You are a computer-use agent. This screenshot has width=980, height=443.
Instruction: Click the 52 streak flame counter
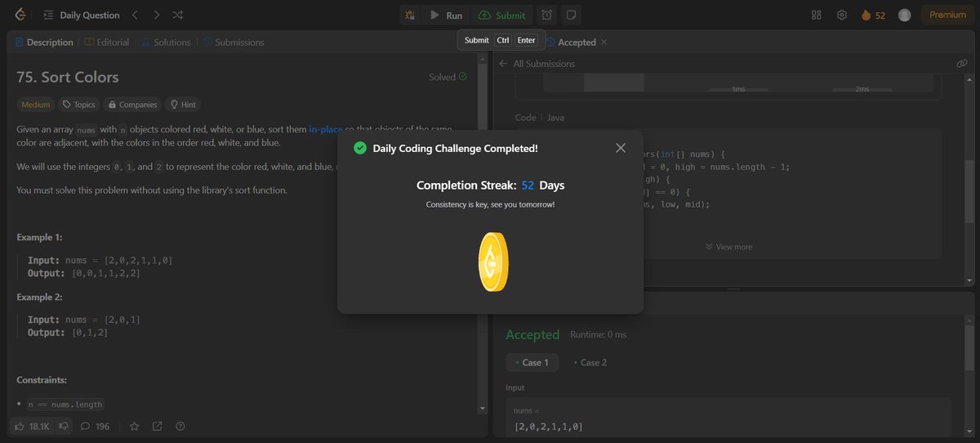[873, 16]
